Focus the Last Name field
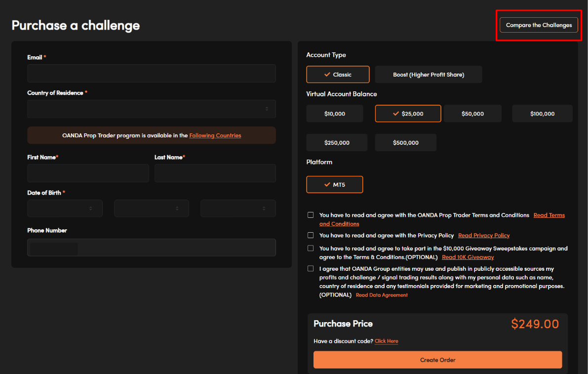Screen dimensions: 588x374 point(215,173)
